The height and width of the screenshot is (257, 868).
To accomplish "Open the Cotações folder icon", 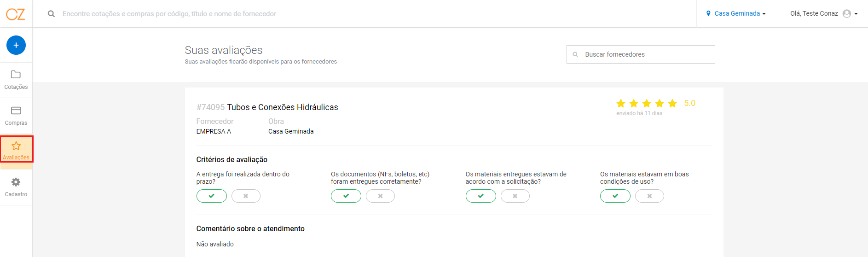I will 16,74.
